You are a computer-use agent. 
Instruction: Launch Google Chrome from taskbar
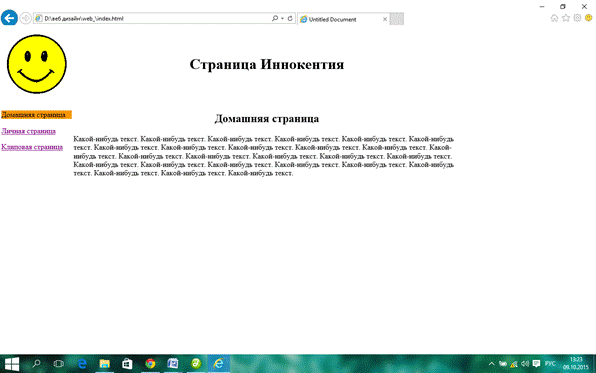(x=150, y=364)
